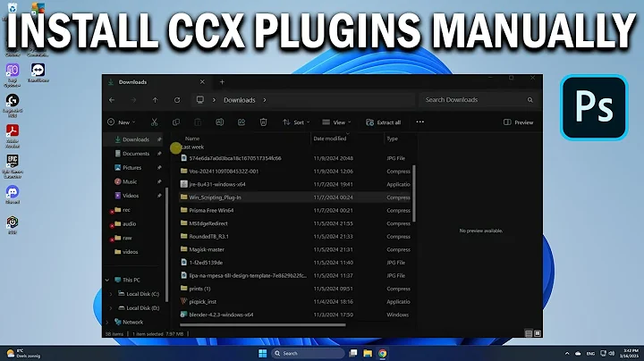
Task: Select the Win_Scripting_Plug-In file
Action: click(295, 197)
